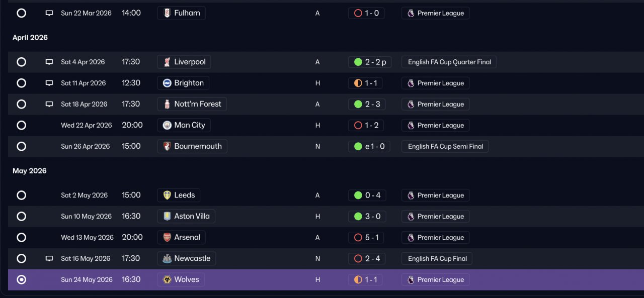
Task: Click the Arsenal crest icon
Action: (167, 237)
